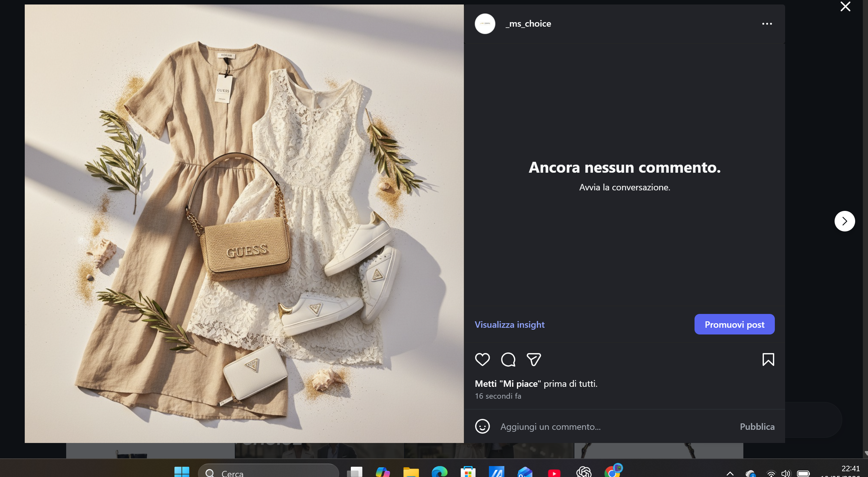This screenshot has height=477, width=868.
Task: Open ChatGPT from the taskbar
Action: (x=583, y=472)
